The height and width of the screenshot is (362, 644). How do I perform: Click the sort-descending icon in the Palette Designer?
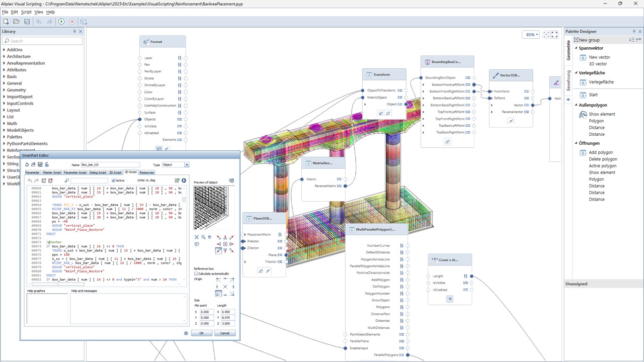[x=632, y=40]
